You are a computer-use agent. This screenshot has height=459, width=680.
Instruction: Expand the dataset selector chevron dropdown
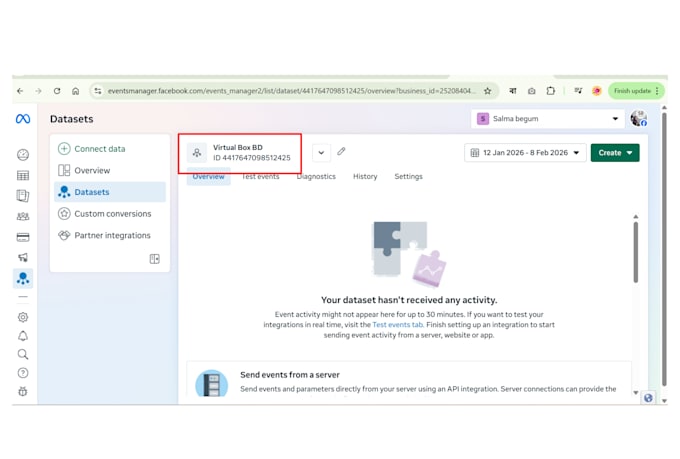(x=321, y=153)
